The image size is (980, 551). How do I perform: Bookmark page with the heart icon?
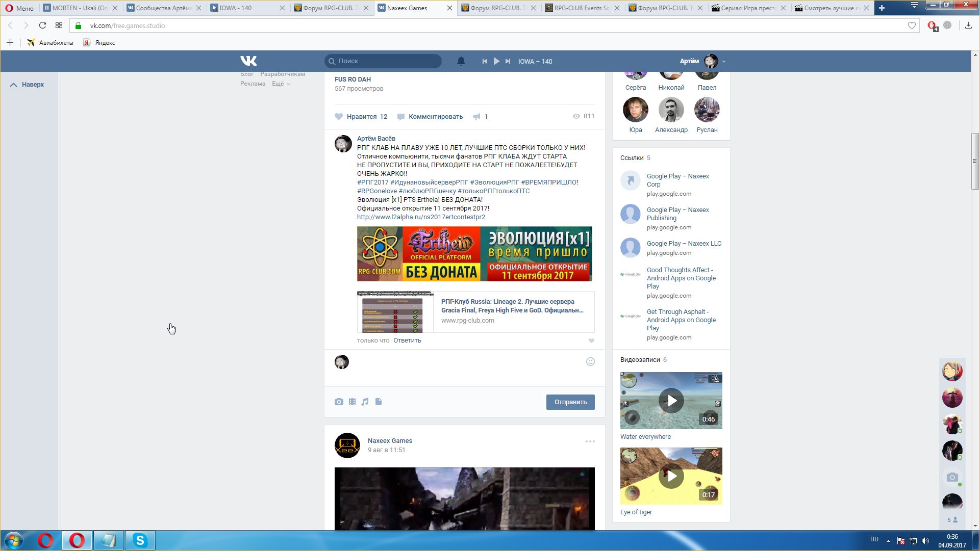912,25
